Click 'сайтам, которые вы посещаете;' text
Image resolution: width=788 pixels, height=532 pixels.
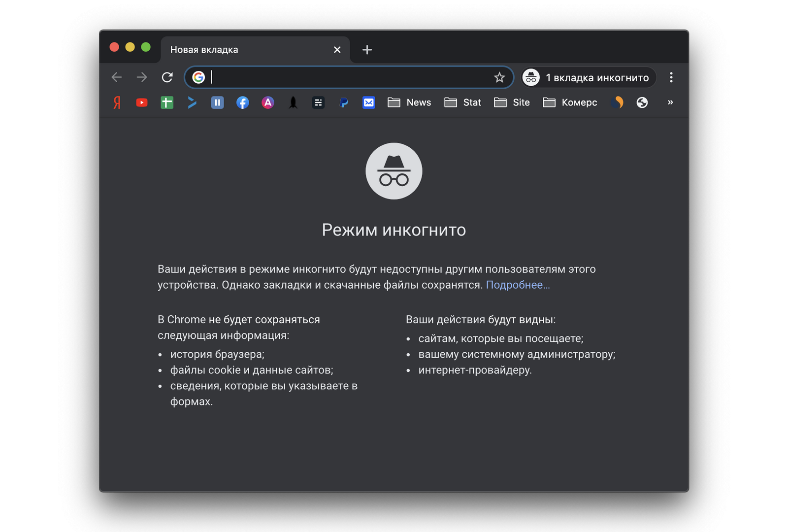coord(501,338)
